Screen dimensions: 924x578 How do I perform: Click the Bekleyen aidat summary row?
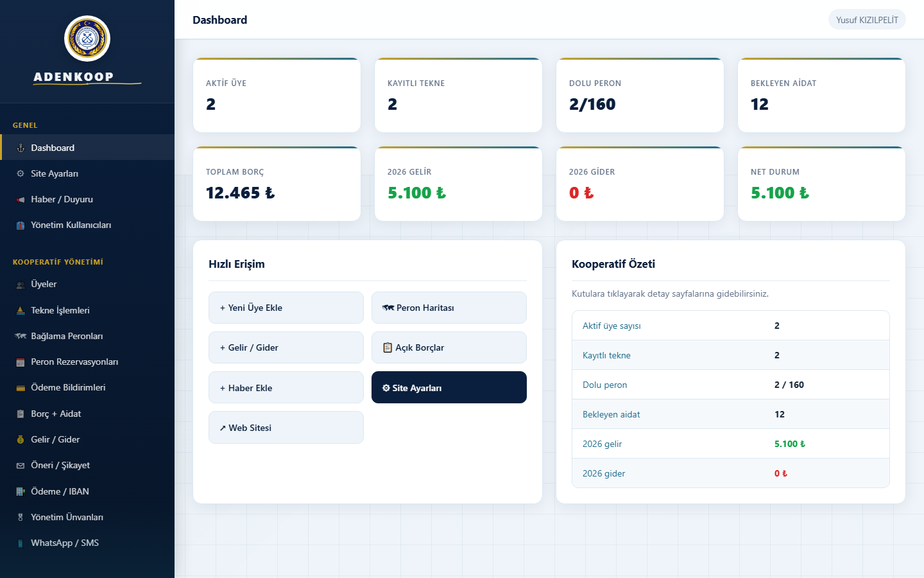(x=731, y=414)
